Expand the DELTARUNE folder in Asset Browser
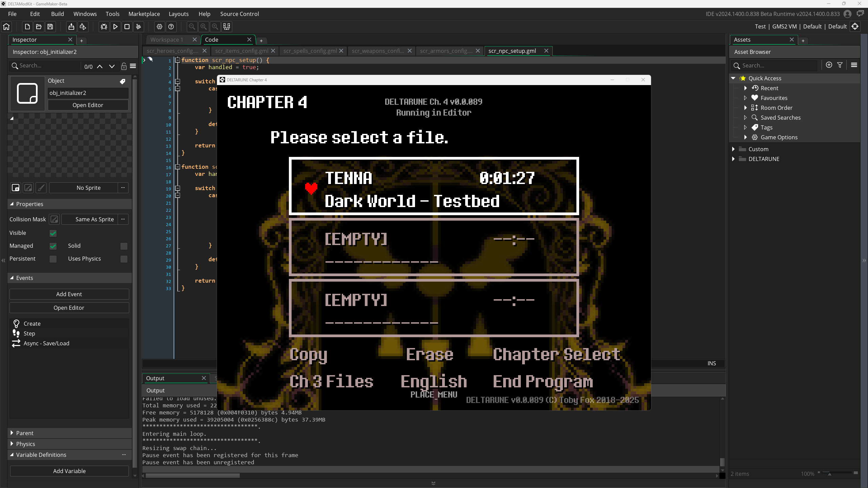The height and width of the screenshot is (488, 868). click(x=733, y=159)
